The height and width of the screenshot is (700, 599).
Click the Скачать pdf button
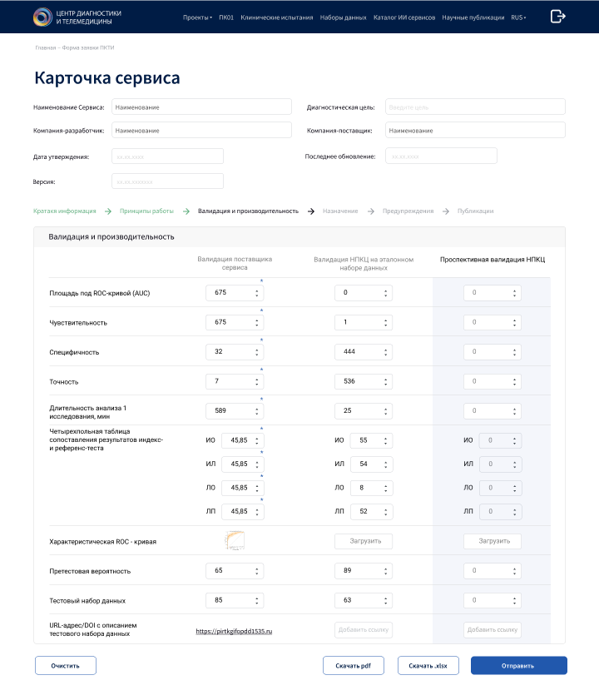coord(354,666)
